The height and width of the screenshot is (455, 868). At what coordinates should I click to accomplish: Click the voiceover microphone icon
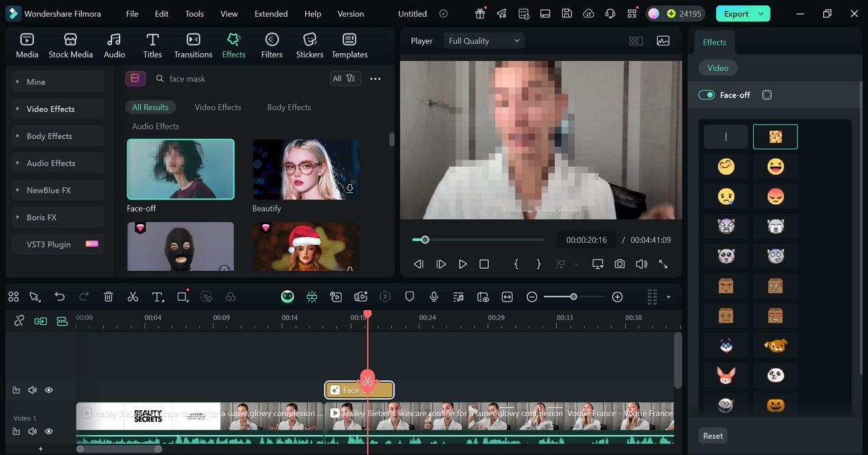(x=434, y=297)
